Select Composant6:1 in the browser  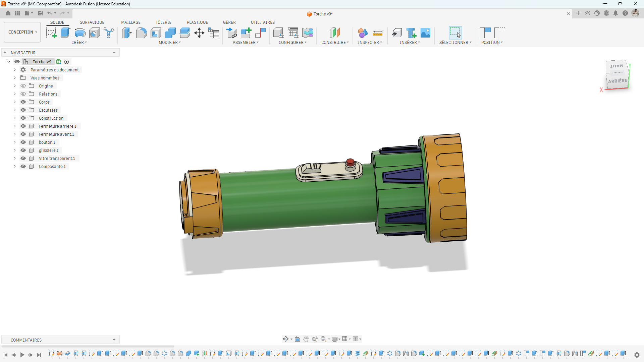point(52,167)
